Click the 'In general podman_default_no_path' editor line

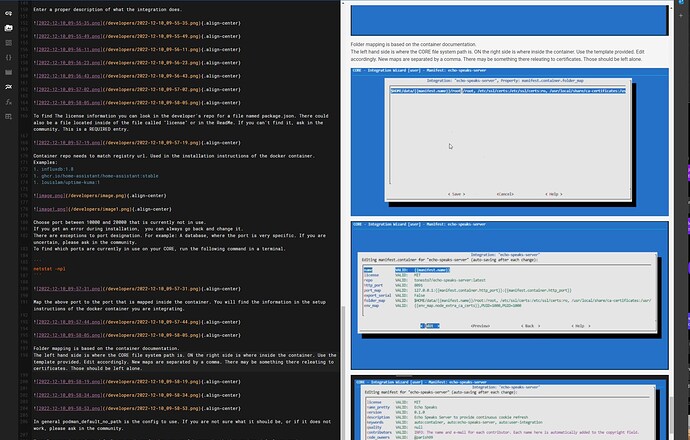pos(182,425)
